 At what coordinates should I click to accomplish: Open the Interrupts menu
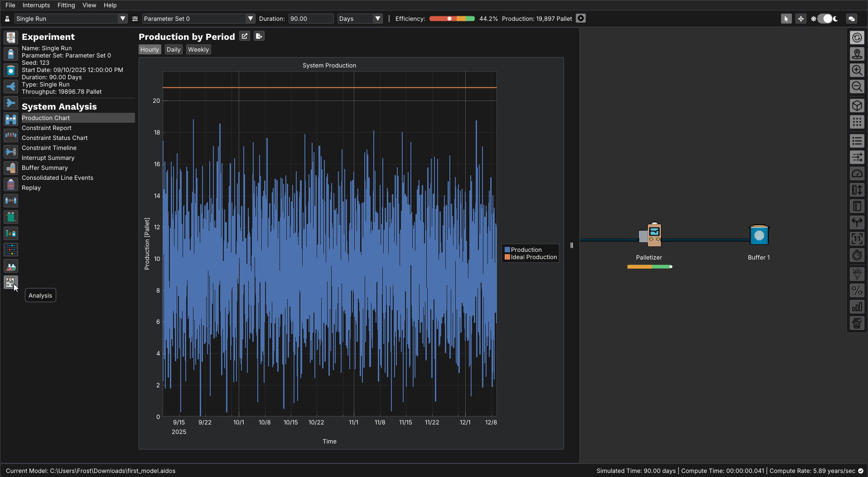pos(36,5)
